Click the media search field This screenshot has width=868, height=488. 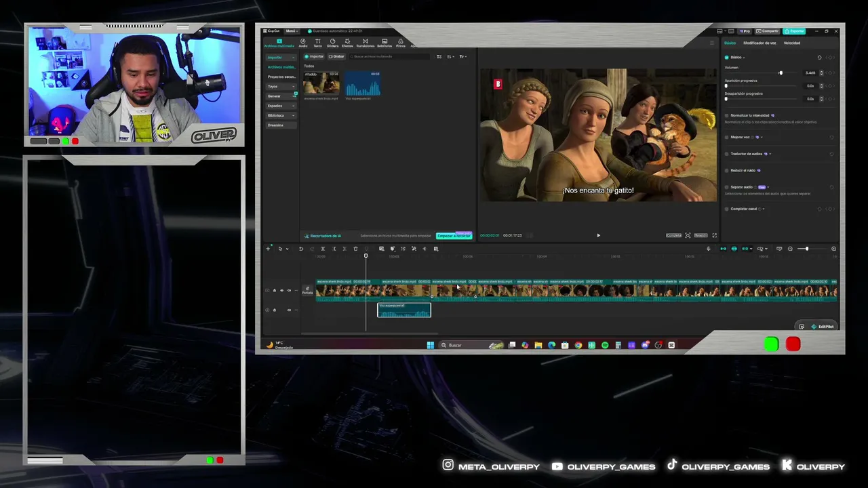click(x=390, y=56)
